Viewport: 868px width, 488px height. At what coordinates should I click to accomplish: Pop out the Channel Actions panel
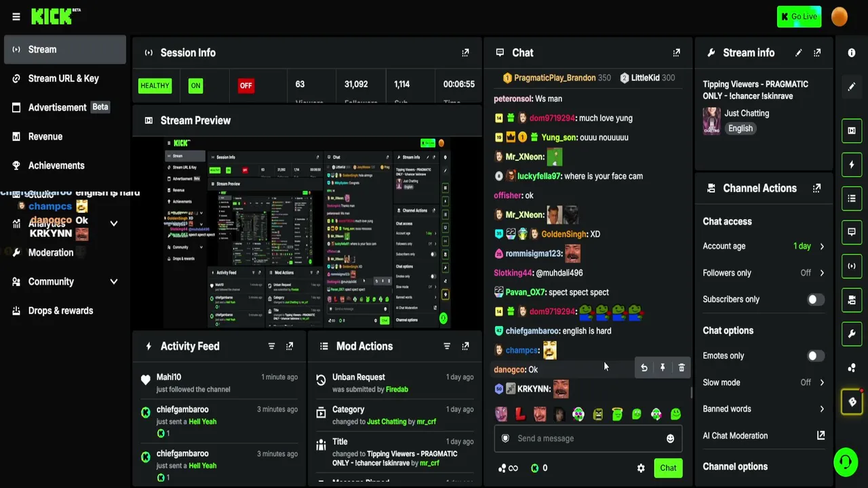816,188
